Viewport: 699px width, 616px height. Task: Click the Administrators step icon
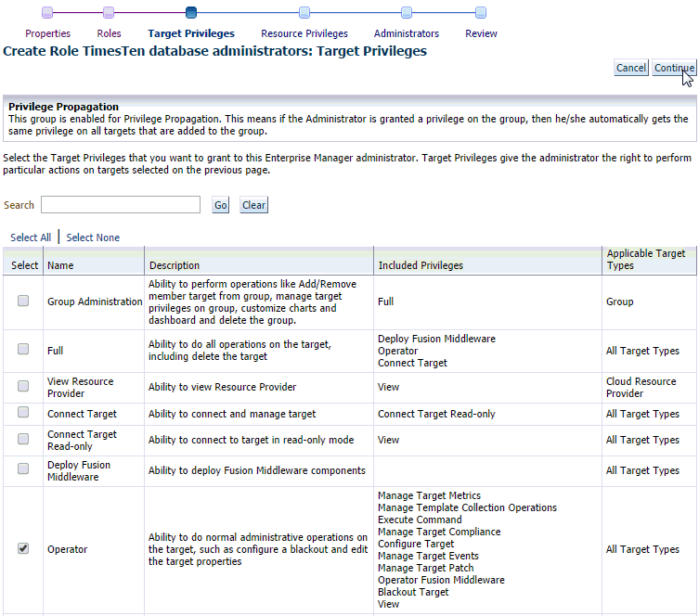407,13
